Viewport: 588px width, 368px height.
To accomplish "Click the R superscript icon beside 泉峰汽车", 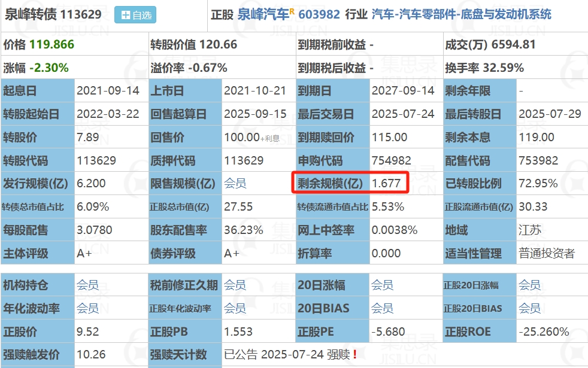I will (292, 11).
